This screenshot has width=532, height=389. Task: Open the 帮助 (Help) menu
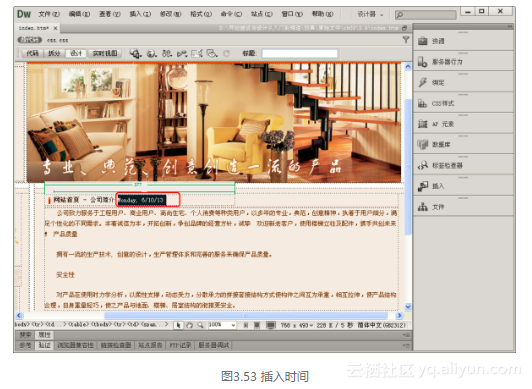click(x=323, y=14)
